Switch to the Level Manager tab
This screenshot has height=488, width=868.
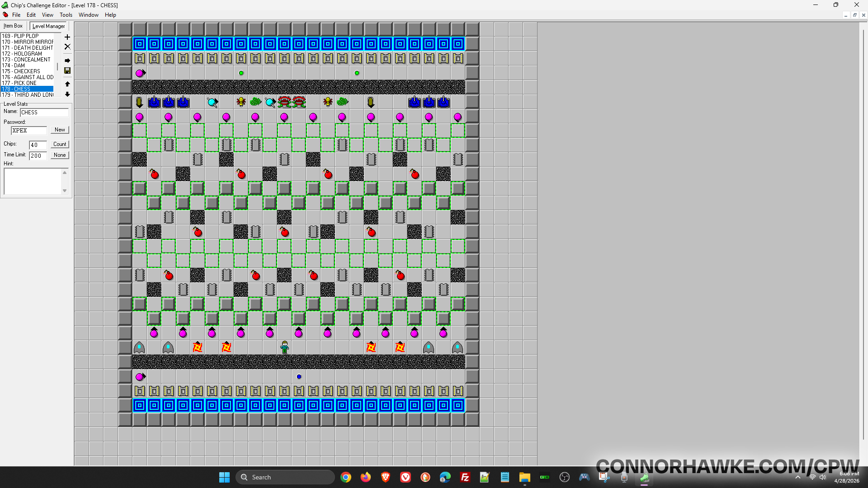point(49,26)
